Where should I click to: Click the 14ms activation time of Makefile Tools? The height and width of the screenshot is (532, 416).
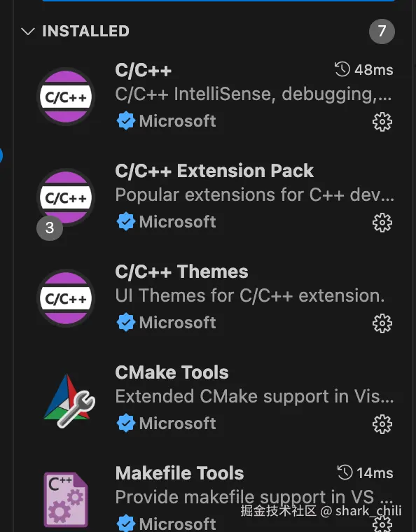[x=366, y=472]
